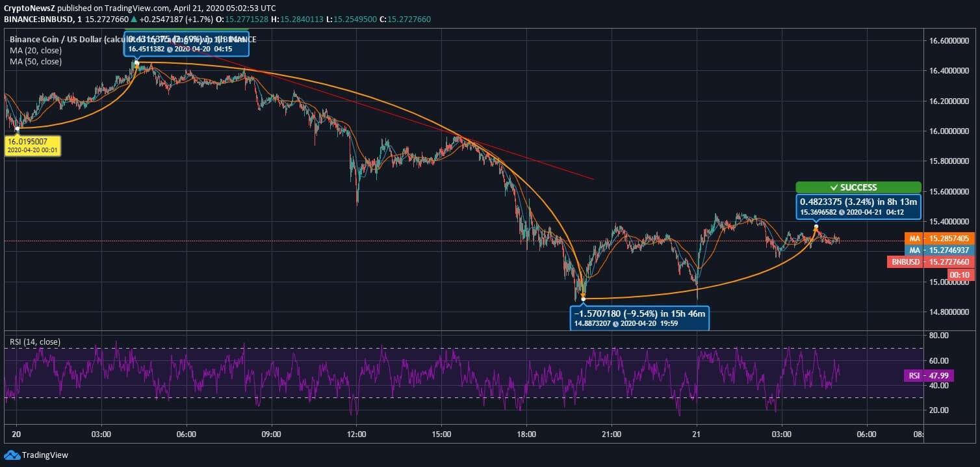The image size is (980, 467).
Task: Click the RSI (14, close) indicator label
Action: [36, 341]
